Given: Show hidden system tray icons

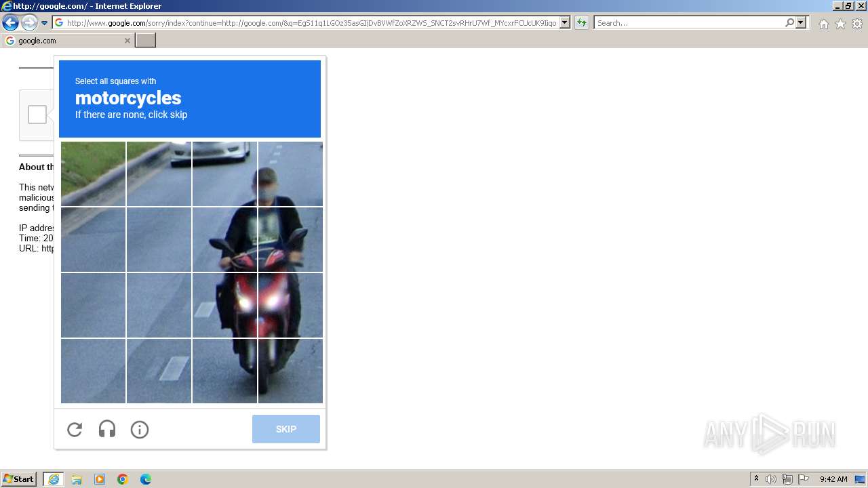Looking at the screenshot, I should (756, 479).
